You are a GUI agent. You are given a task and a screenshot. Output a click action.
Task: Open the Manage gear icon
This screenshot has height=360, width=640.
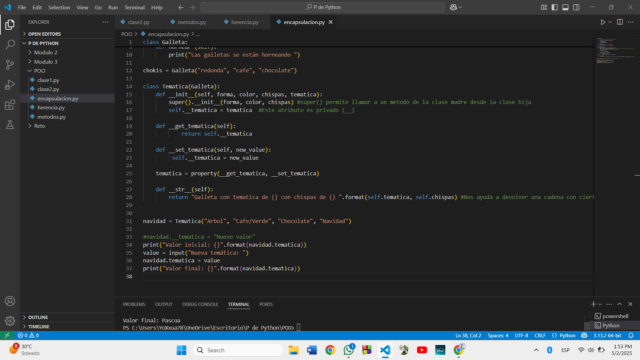(10, 321)
